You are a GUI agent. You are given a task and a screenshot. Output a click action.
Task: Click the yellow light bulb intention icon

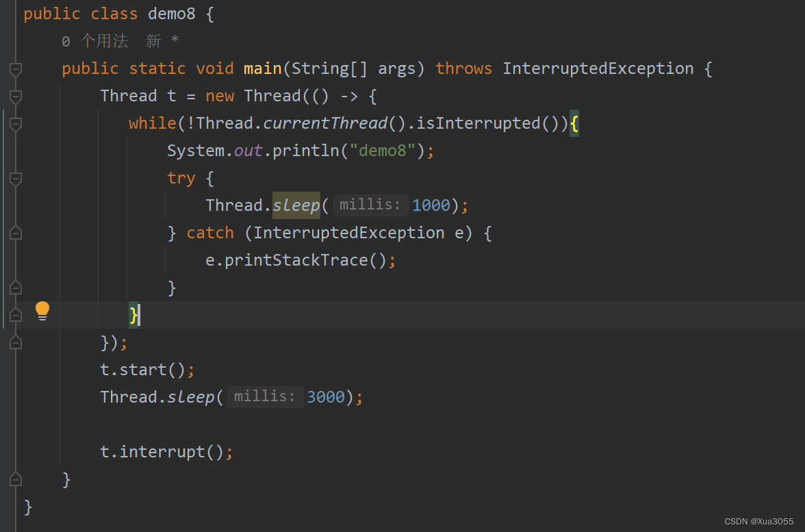click(42, 310)
